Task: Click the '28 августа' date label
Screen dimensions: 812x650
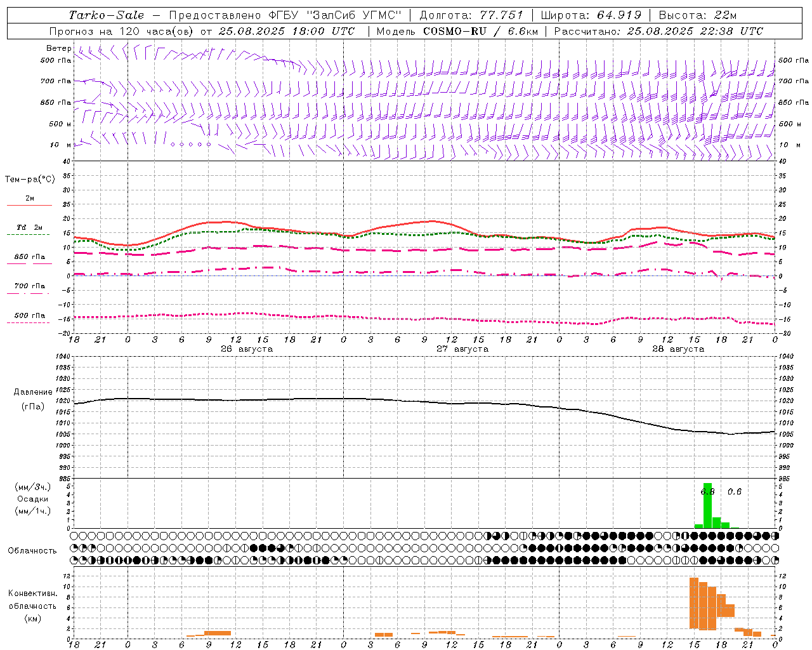Action: coord(678,349)
